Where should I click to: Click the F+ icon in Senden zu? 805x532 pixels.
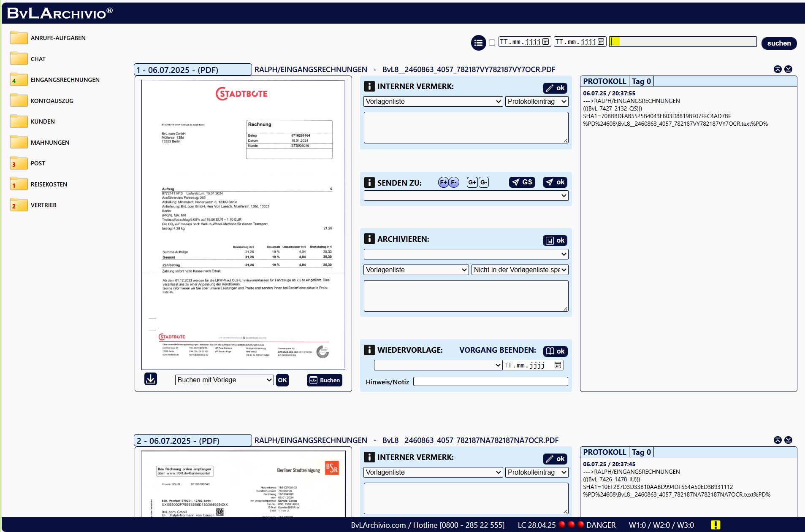click(x=443, y=182)
